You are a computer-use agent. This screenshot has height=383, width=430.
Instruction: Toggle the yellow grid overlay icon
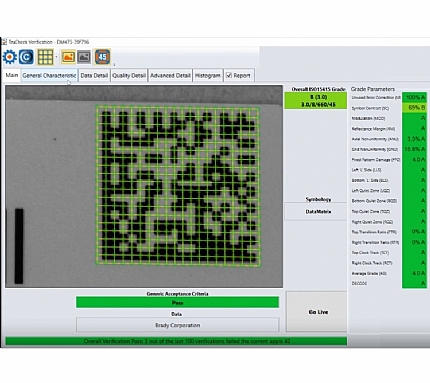tap(45, 57)
